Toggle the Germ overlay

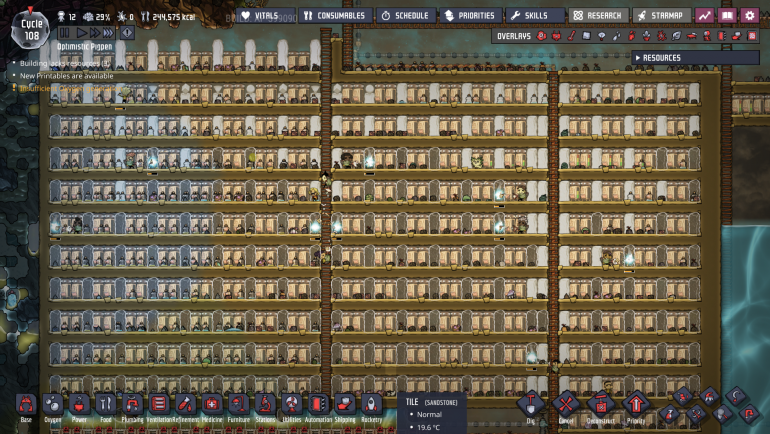click(x=661, y=36)
